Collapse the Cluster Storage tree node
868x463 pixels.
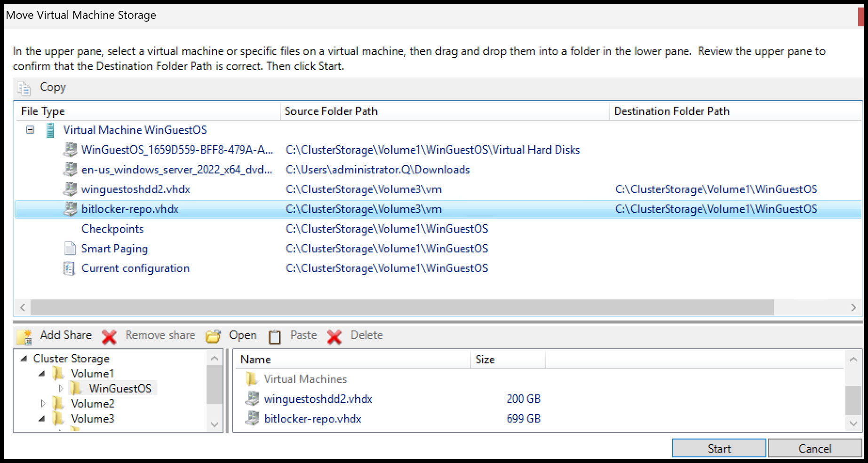[x=24, y=359]
